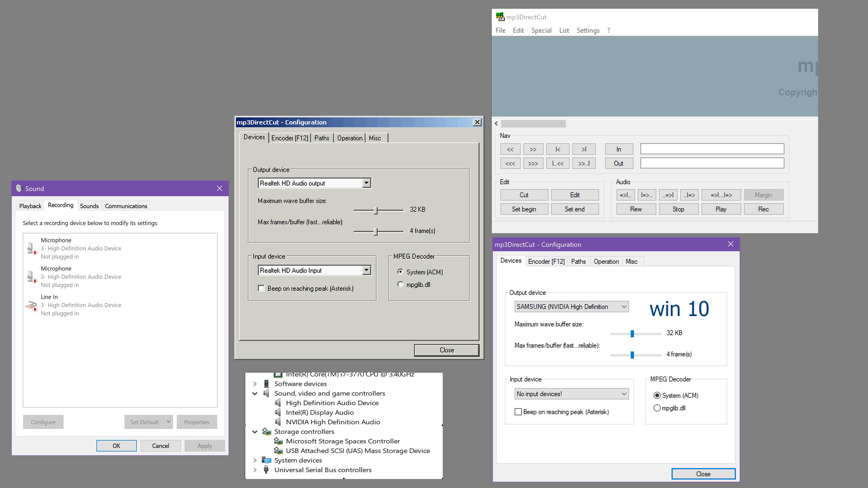Screen dimensions: 868x488
Task: Click Close in gray Configuration dialog
Action: tap(447, 350)
